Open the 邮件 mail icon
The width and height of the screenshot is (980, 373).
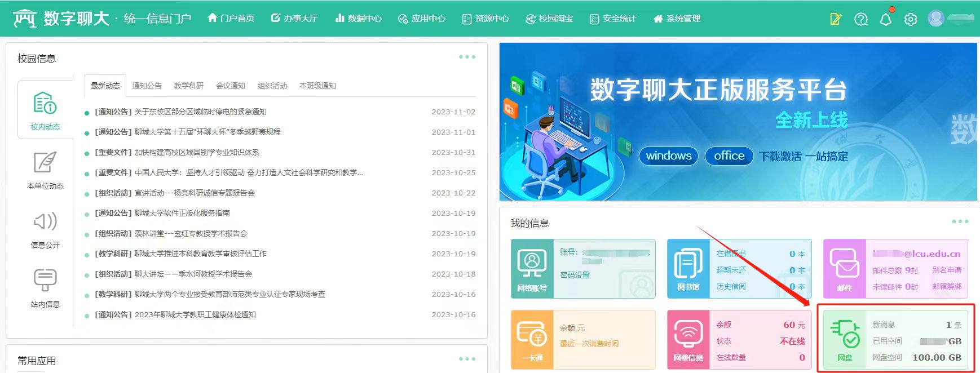pos(844,264)
